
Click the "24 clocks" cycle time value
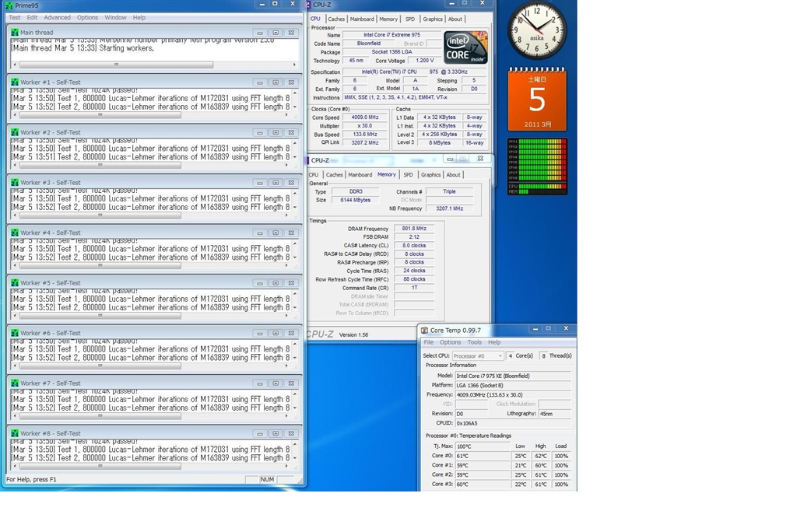(x=414, y=271)
